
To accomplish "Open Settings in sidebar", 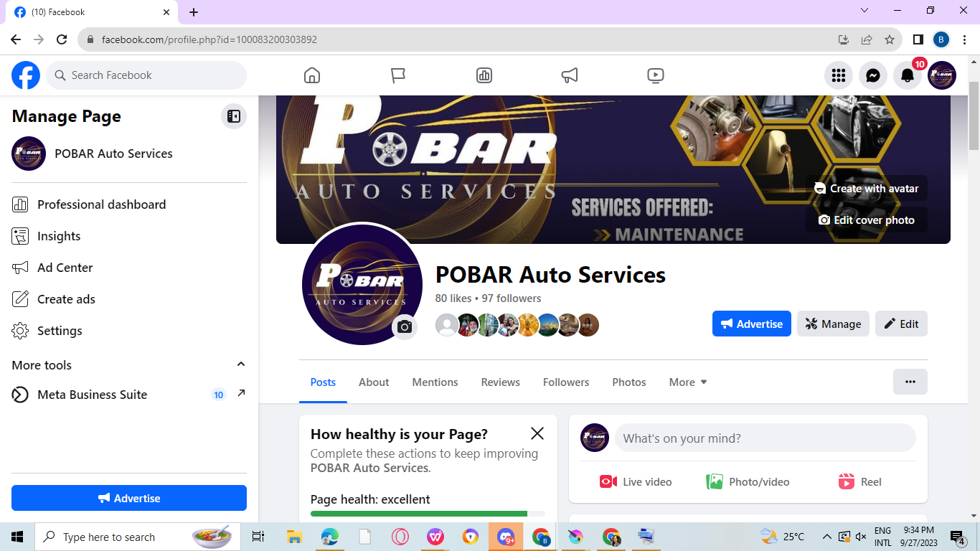I will click(129, 331).
